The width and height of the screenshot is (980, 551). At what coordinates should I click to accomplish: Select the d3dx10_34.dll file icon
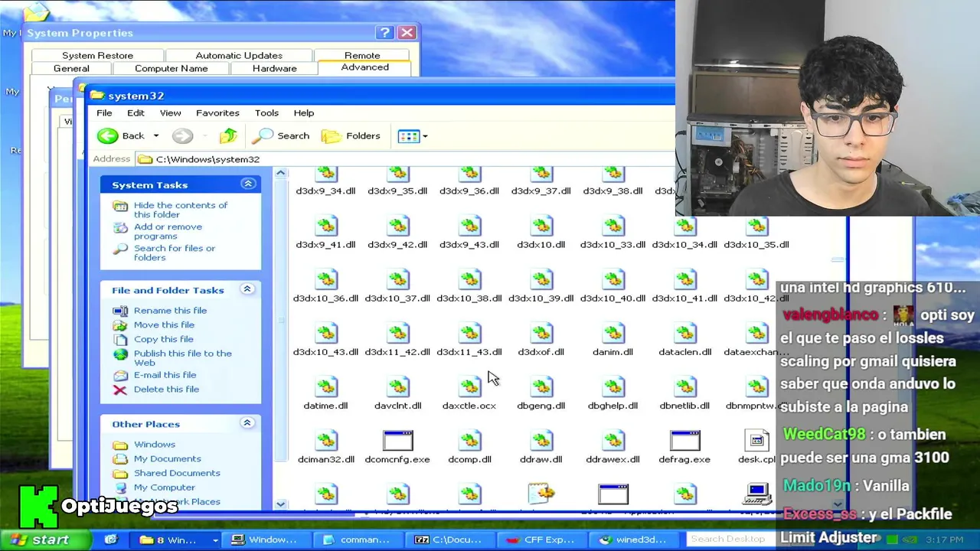685,227
